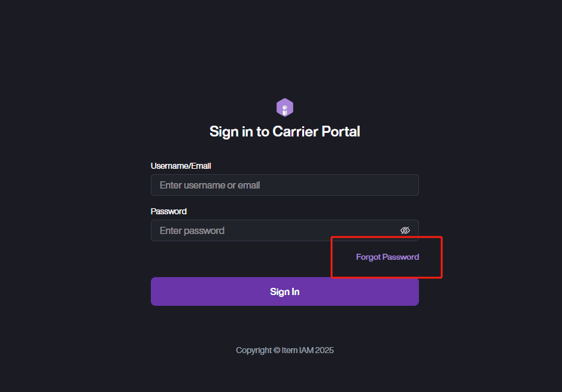562x392 pixels.
Task: Click the Copyright Item IAM 2025 footer text
Action: (285, 350)
